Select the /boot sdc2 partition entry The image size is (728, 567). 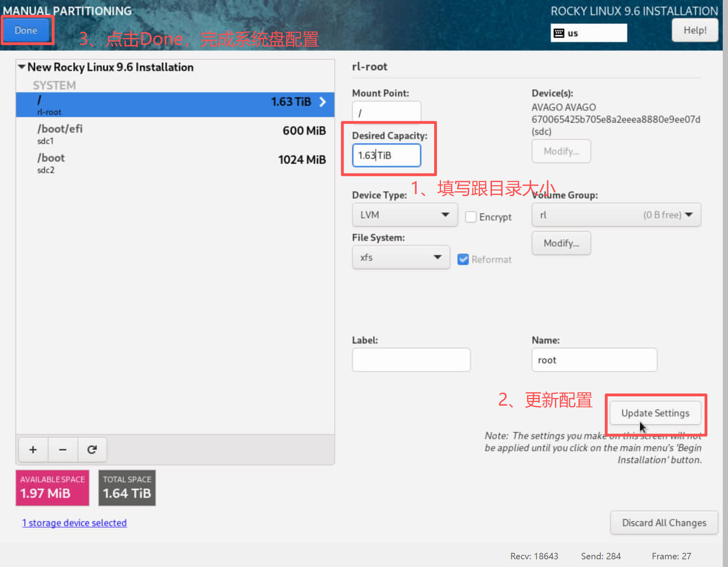(x=175, y=163)
